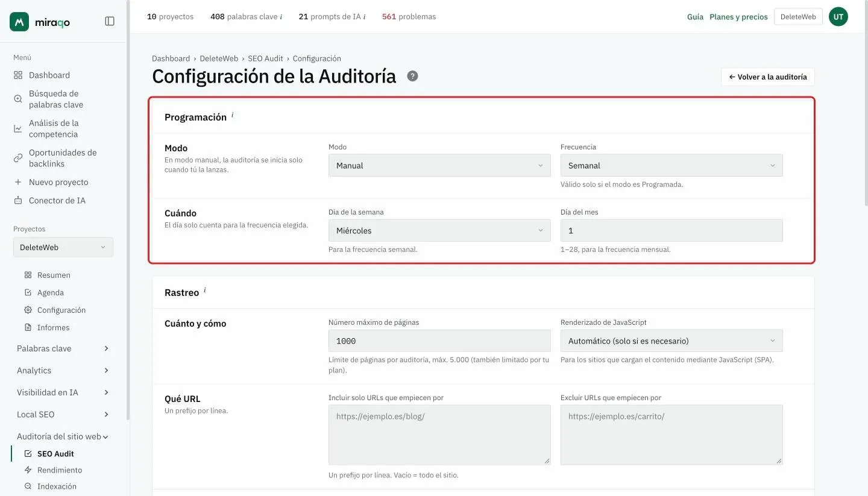Click the Búsqueda de palabras clave magnifier icon
This screenshot has height=496, width=868.
18,99
